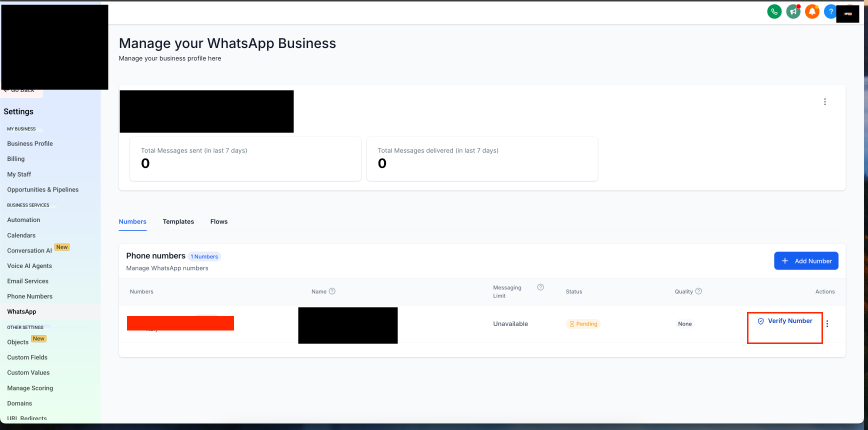Click the blue help question mark icon
This screenshot has height=430, width=868.
(x=830, y=11)
